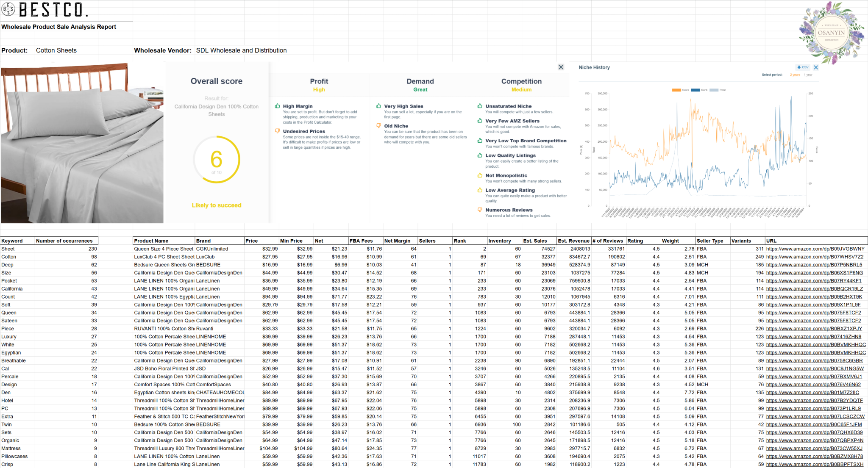Toggle the orange Sales legend swatch
This screenshot has width=868, height=468.
coord(676,90)
